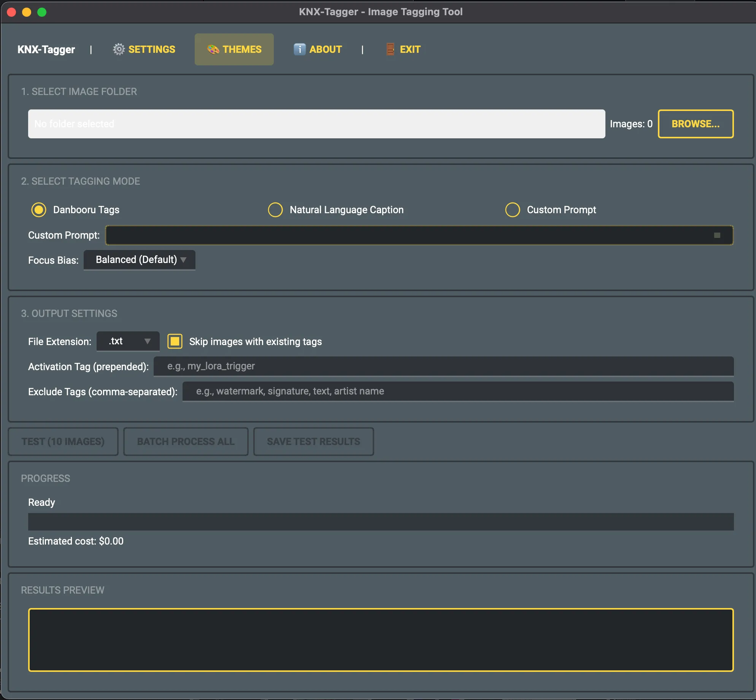Click the green fullscreen window button
This screenshot has height=700, width=756.
pyautogui.click(x=42, y=12)
